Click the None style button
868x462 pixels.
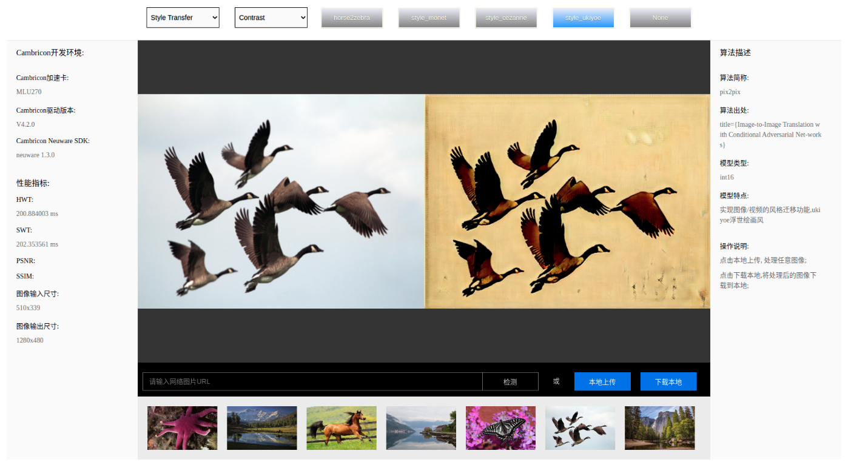[x=660, y=18]
